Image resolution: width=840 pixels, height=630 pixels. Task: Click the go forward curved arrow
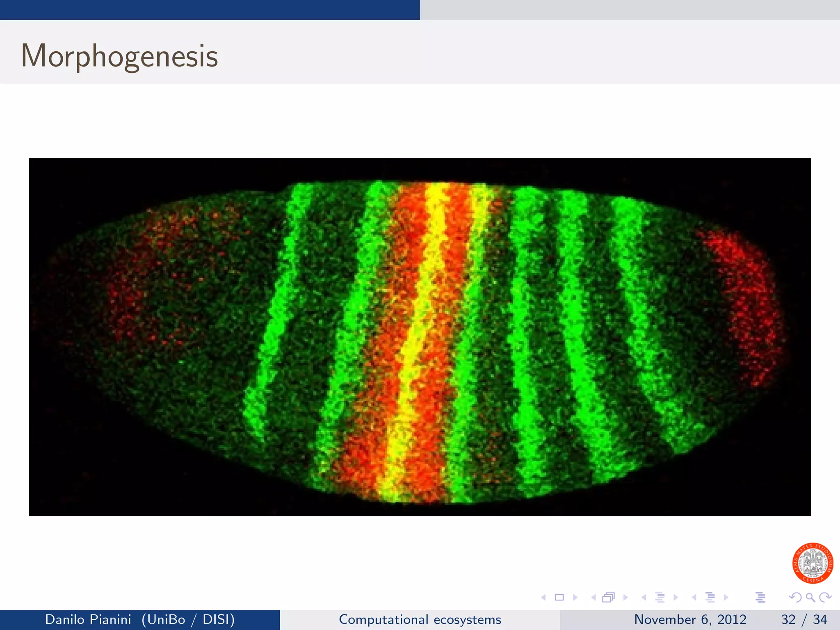point(825,598)
